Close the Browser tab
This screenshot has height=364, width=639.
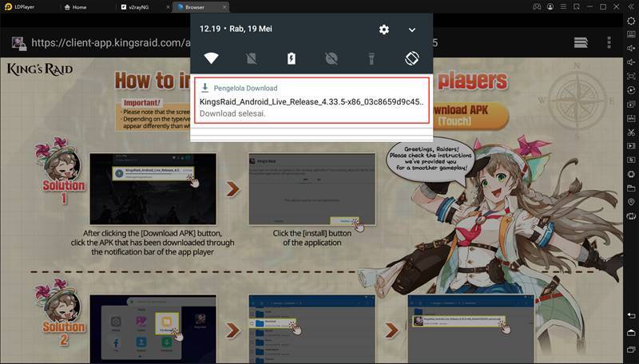click(224, 7)
